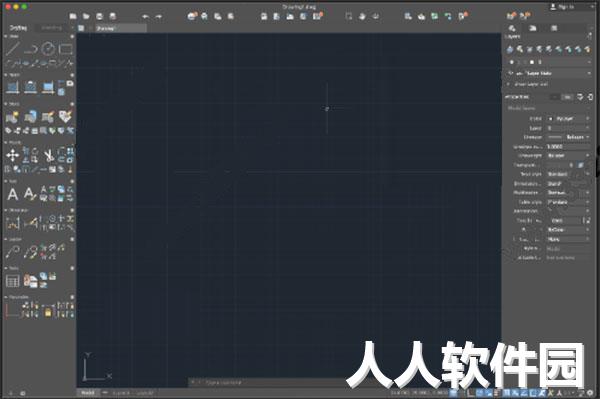Collapse the Draw panel section
This screenshot has height=399, width=600.
tap(6, 36)
